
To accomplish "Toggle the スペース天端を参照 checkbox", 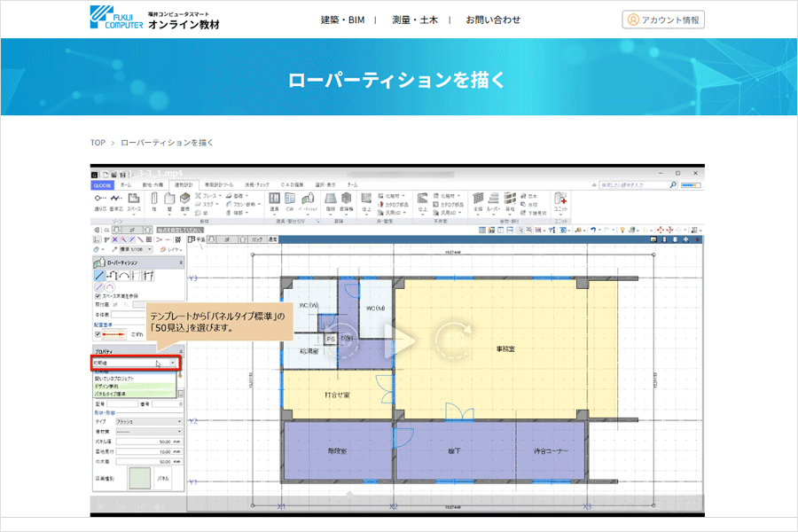I will 98,295.
